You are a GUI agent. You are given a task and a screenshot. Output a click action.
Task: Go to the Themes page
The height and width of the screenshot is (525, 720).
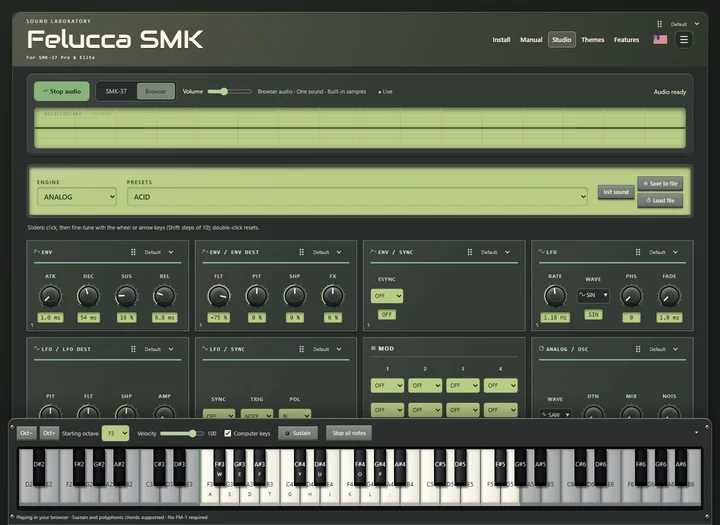[x=592, y=40]
